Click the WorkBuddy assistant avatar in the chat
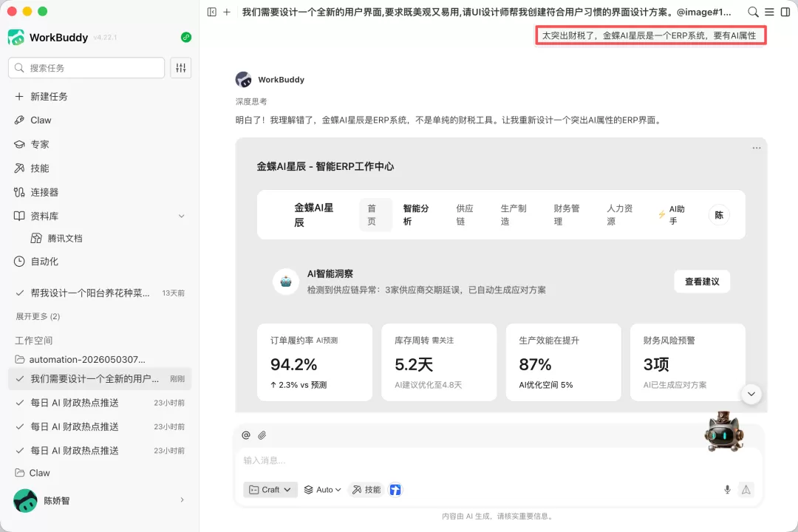 point(243,79)
